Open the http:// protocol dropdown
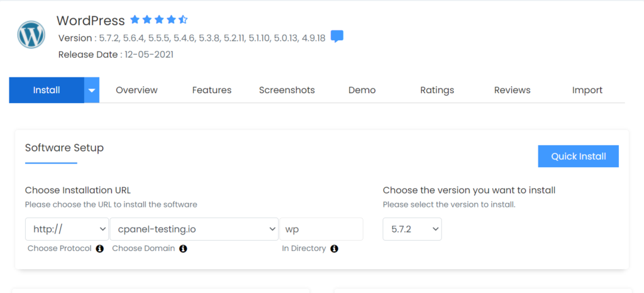 pyautogui.click(x=67, y=229)
